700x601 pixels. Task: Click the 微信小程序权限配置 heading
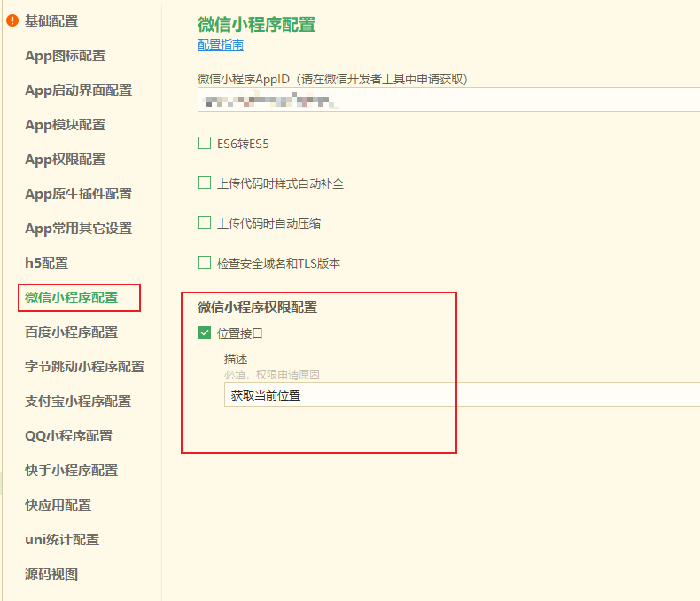(258, 308)
